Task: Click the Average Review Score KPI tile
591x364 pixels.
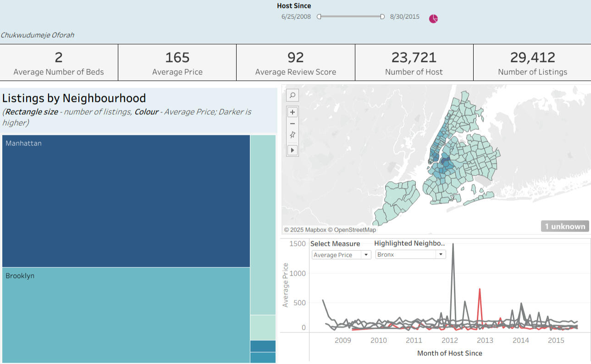Action: point(295,62)
